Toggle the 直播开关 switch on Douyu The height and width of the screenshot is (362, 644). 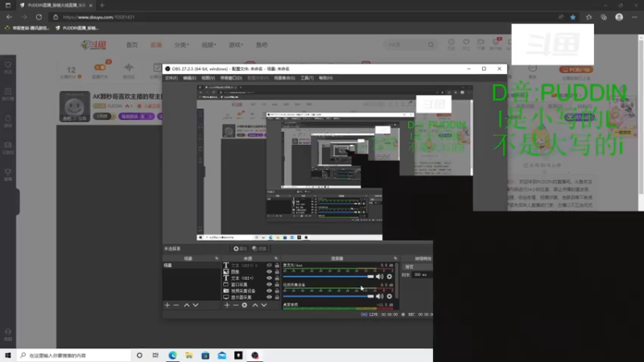coord(100,68)
